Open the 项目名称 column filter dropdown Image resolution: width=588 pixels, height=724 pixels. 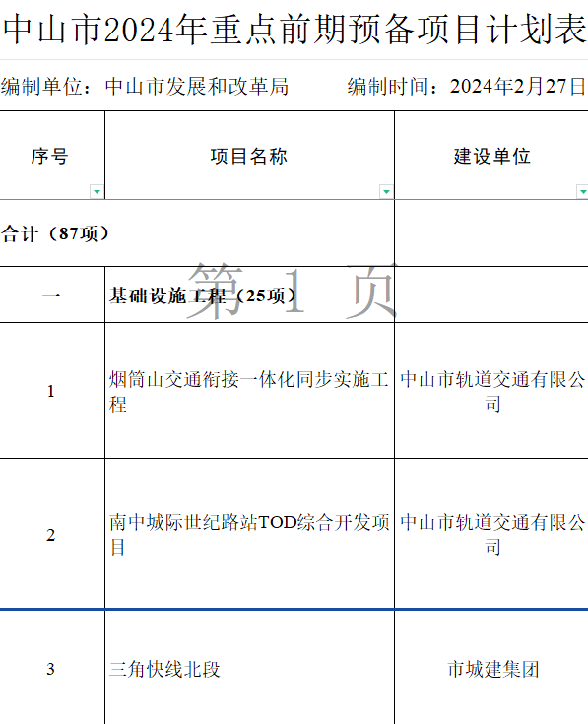point(386,191)
